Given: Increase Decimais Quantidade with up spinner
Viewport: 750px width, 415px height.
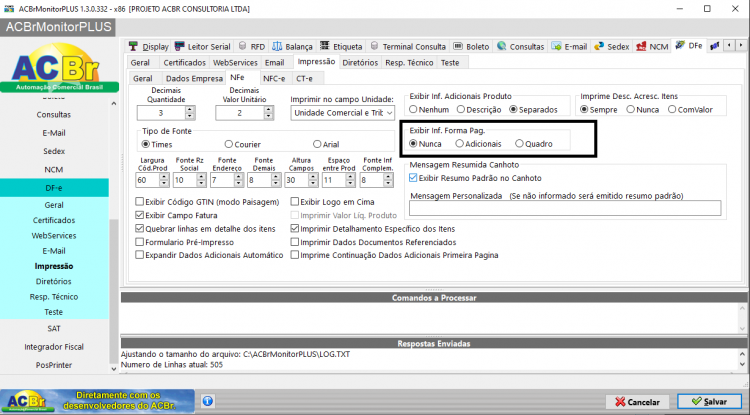Looking at the screenshot, I should (190, 109).
